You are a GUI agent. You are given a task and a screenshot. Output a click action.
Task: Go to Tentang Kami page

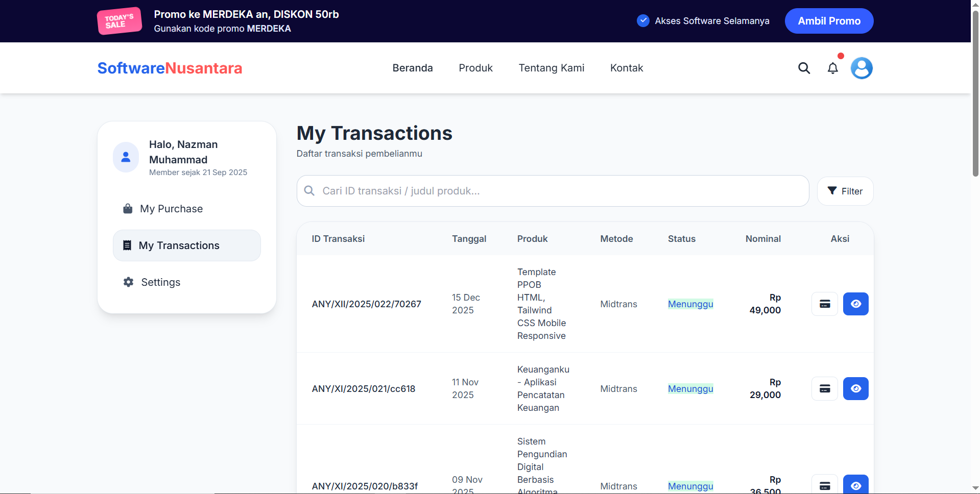pos(551,68)
